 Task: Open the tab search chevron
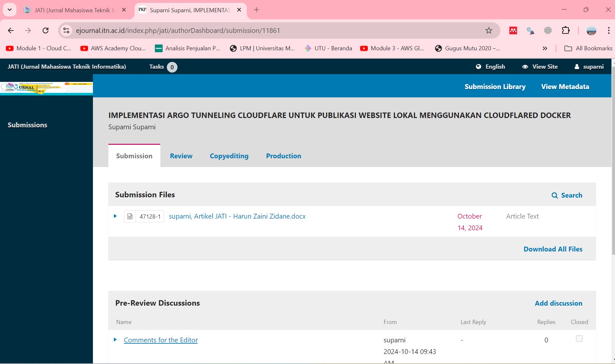pyautogui.click(x=10, y=10)
